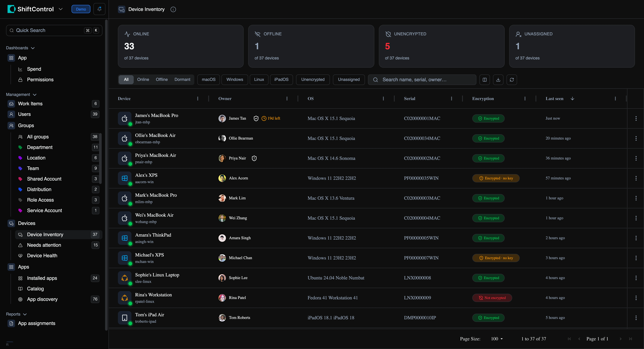Open row actions for Tom's iPad Air

636,318
